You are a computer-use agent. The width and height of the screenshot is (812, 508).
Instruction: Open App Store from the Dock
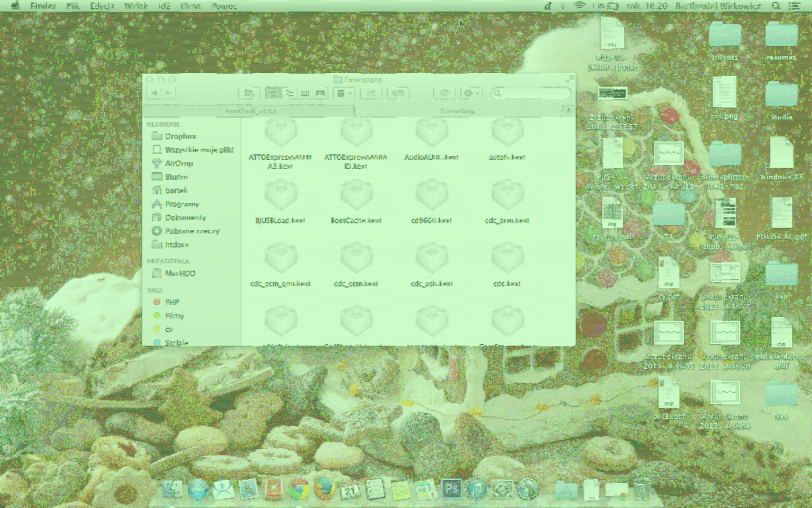[x=198, y=489]
